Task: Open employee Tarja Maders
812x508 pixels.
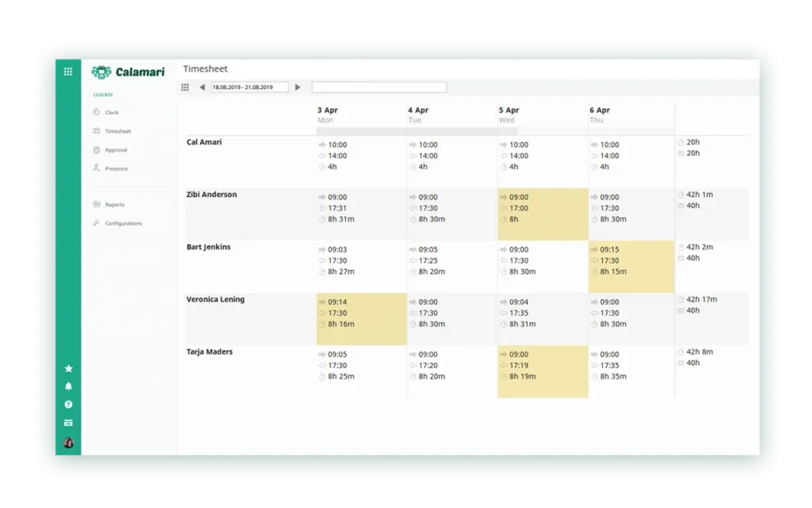Action: pos(209,352)
